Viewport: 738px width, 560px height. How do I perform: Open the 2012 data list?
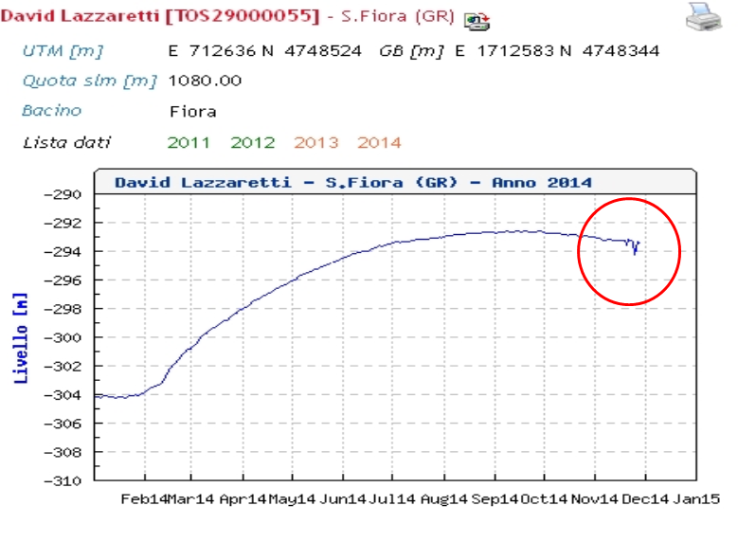[252, 143]
